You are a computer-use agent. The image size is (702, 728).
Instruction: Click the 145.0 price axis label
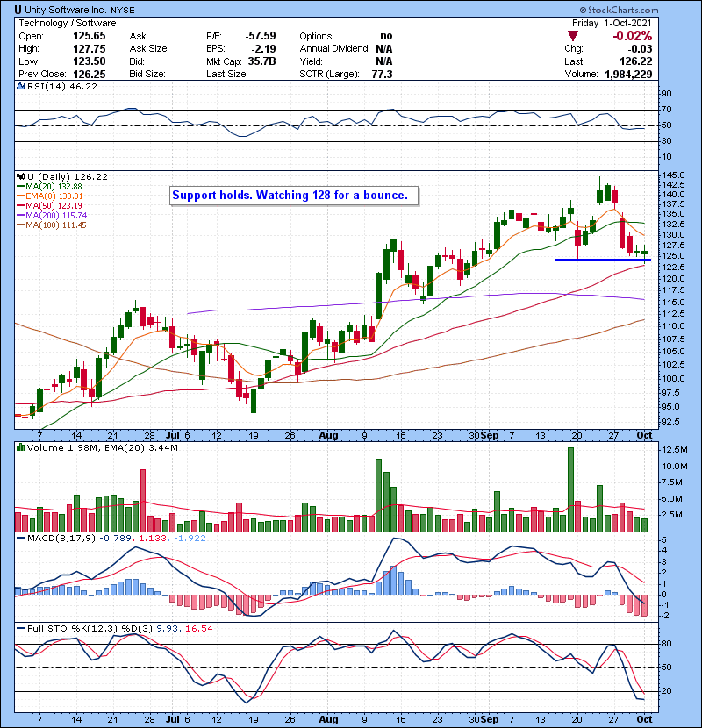pos(675,175)
